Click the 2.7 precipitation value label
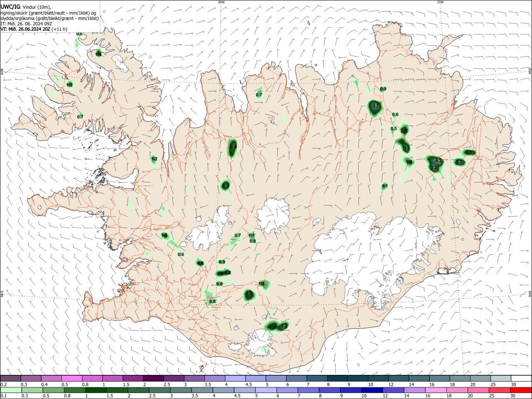 coord(226,186)
